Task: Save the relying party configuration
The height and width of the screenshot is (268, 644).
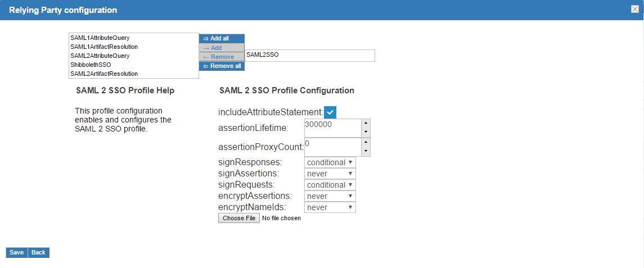Action: (x=16, y=252)
